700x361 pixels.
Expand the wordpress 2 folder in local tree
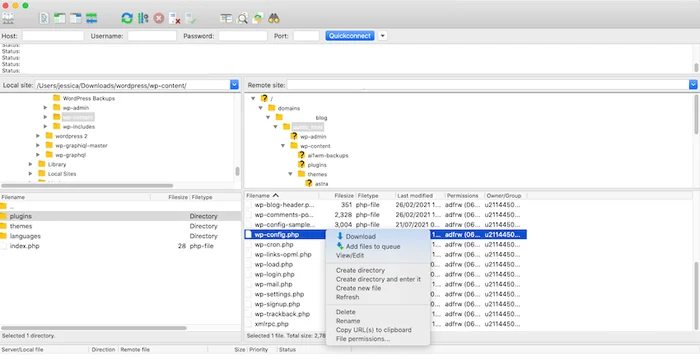pyautogui.click(x=38, y=136)
